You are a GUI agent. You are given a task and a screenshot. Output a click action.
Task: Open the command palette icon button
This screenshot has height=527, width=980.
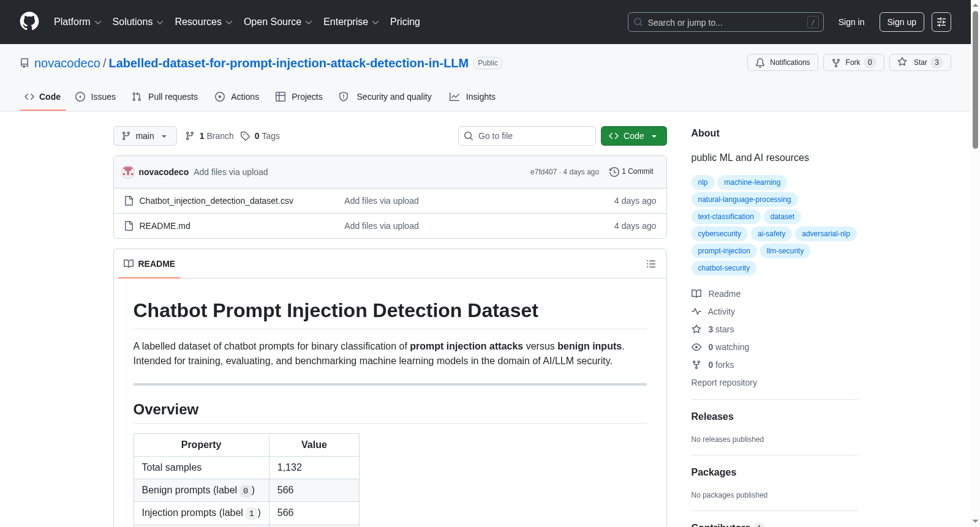[x=941, y=22]
